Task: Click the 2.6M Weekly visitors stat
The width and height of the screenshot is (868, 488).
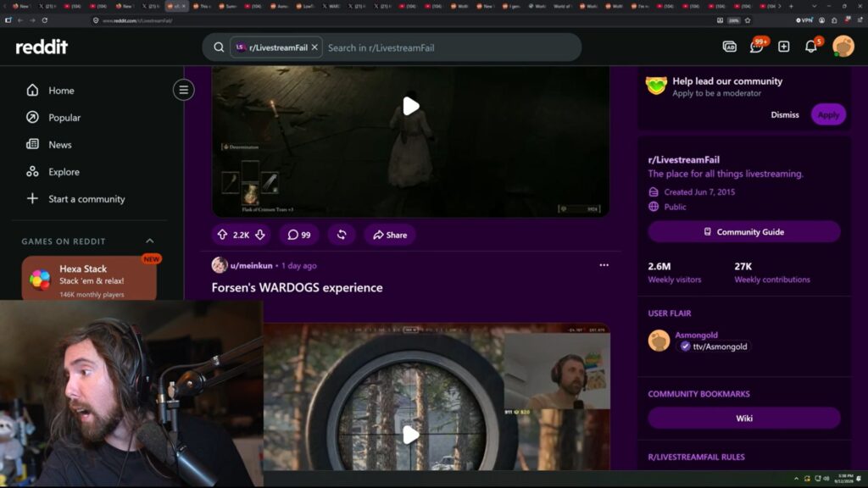Action: coord(674,272)
